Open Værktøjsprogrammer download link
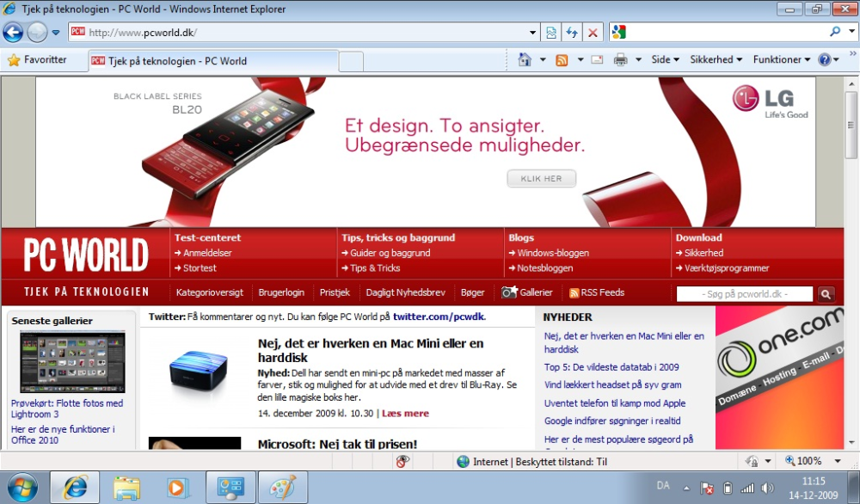Screen dimensions: 860x504 pyautogui.click(x=726, y=268)
